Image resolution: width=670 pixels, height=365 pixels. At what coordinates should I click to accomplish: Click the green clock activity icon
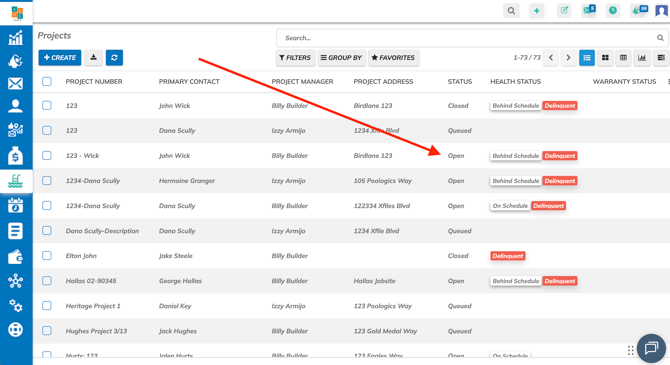[613, 11]
